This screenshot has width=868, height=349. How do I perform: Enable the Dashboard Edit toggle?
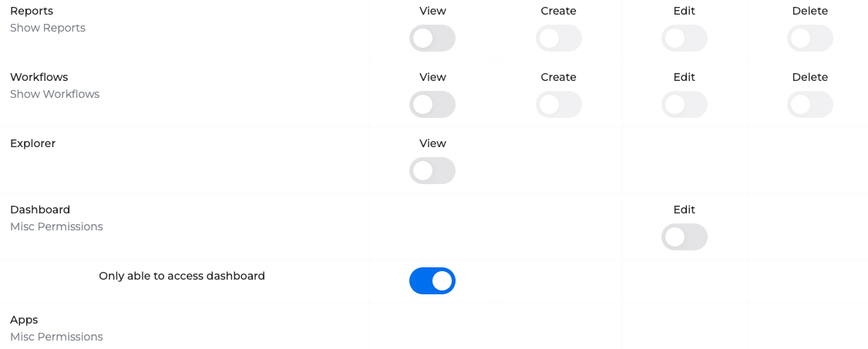pyautogui.click(x=685, y=237)
